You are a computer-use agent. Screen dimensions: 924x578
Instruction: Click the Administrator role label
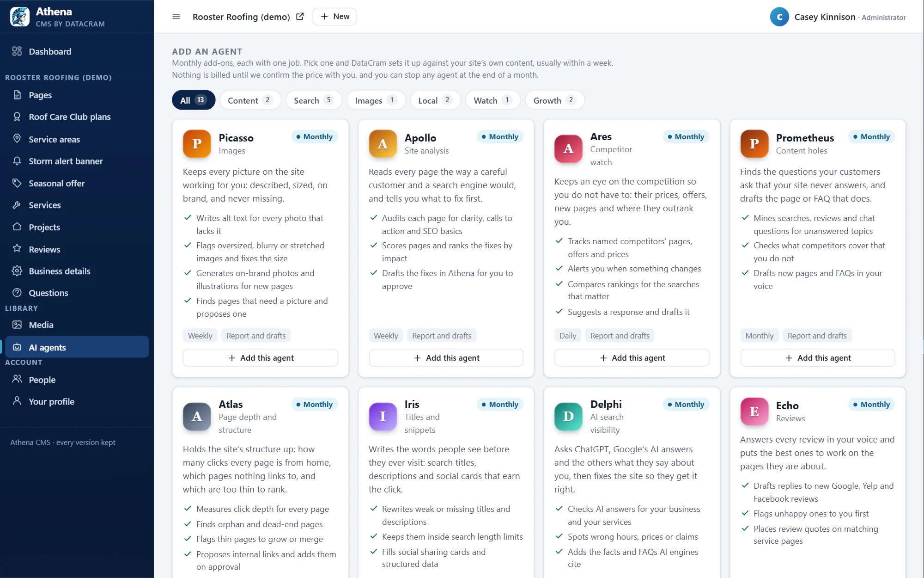(x=884, y=18)
